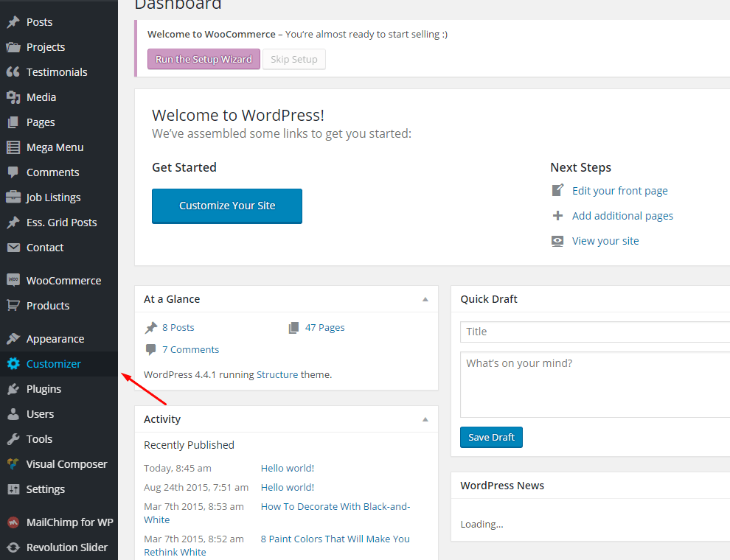Click comment bubble icon beside 7 Comments
This screenshot has height=560, width=730.
pyautogui.click(x=151, y=350)
